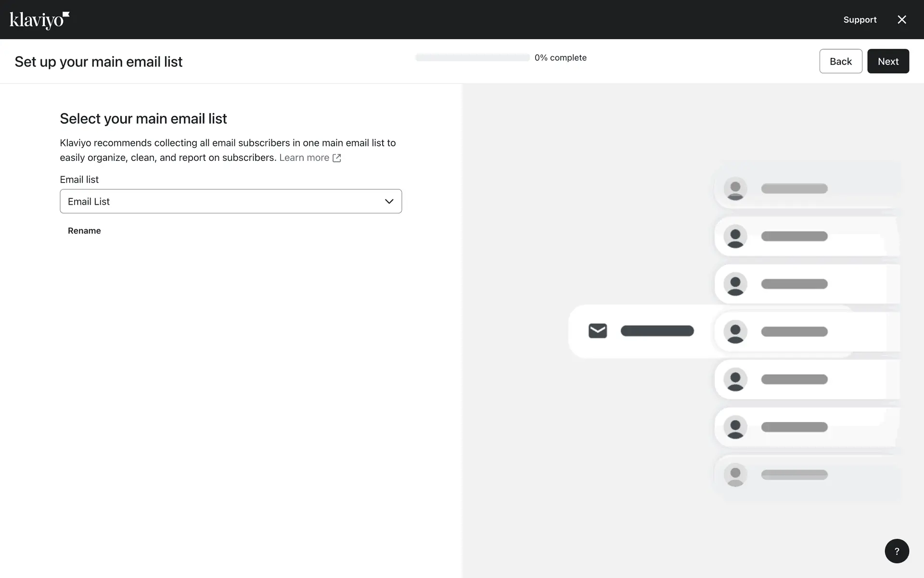This screenshot has width=924, height=578.
Task: Click the external link icon beside Learn more
Action: [x=337, y=158]
